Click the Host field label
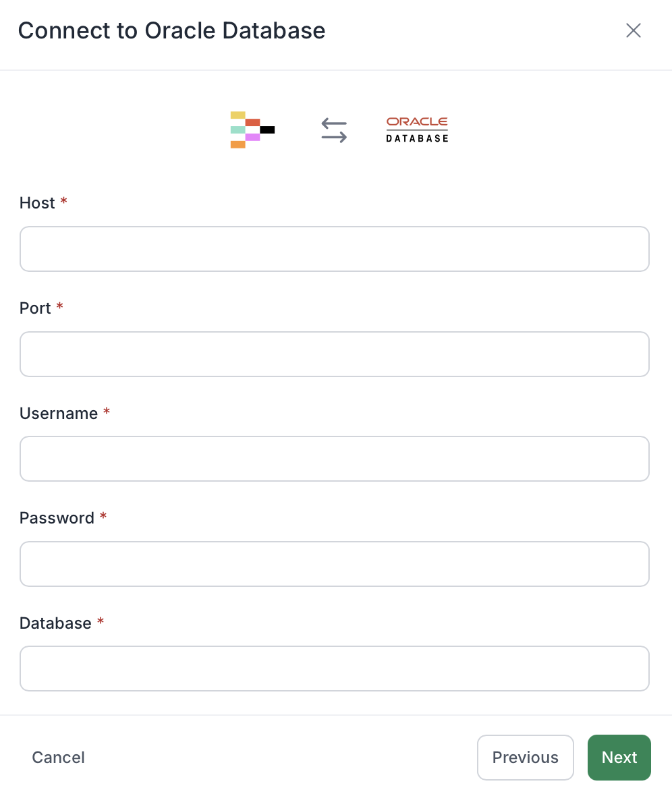 coord(37,202)
